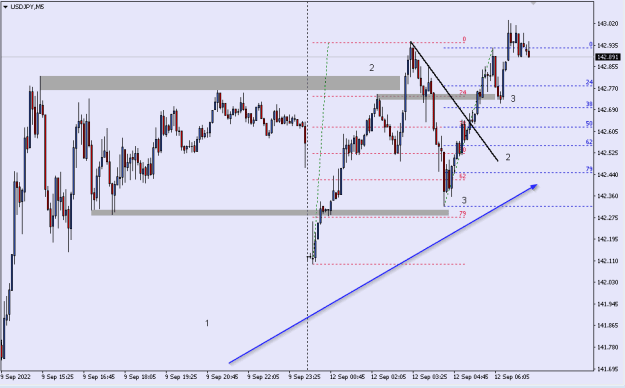Viewport: 625px width, 388px height.
Task: Click the 9 Sep 23:25 time label
Action: (305, 376)
